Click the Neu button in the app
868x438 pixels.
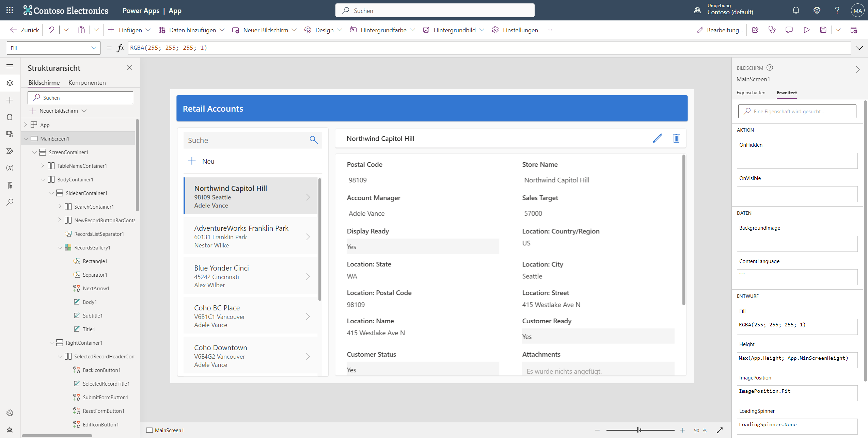201,161
